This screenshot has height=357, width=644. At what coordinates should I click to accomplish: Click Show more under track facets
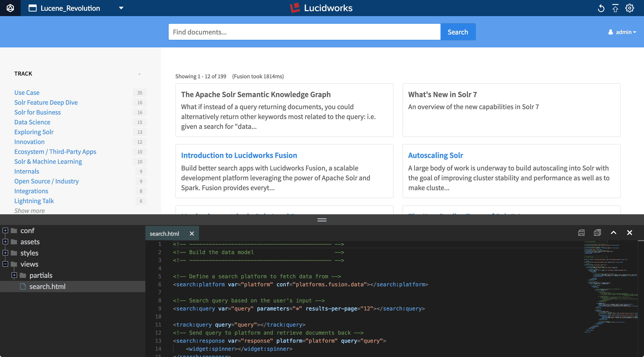pos(30,210)
